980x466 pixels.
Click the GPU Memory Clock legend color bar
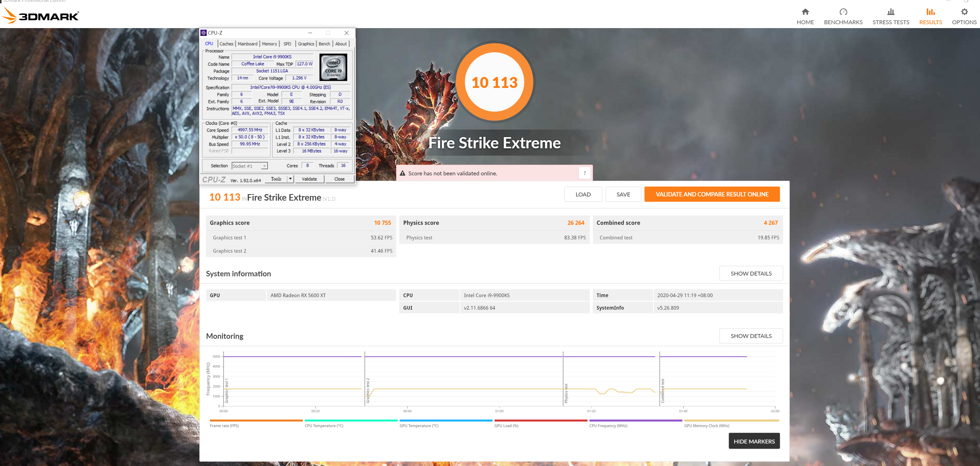click(x=731, y=420)
